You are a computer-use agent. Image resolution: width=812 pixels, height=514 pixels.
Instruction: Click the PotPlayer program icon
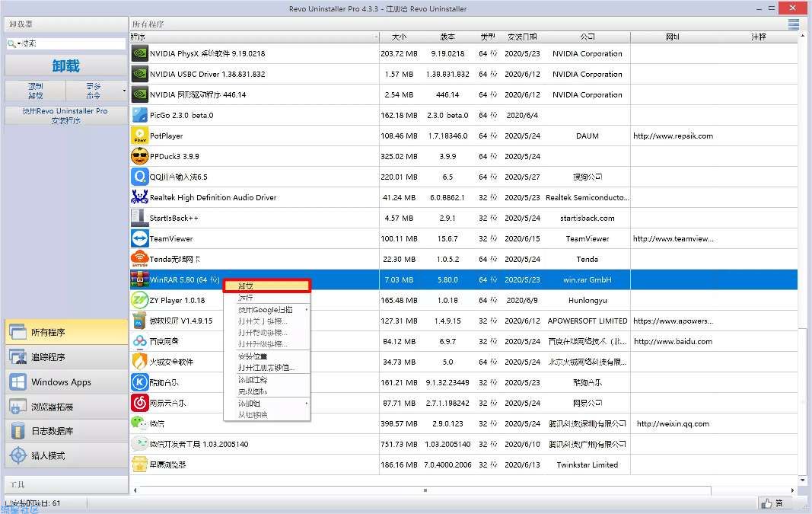(x=140, y=136)
